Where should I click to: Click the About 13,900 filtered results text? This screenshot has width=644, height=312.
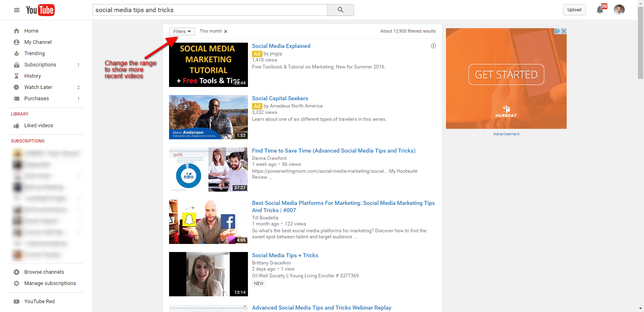pyautogui.click(x=408, y=31)
